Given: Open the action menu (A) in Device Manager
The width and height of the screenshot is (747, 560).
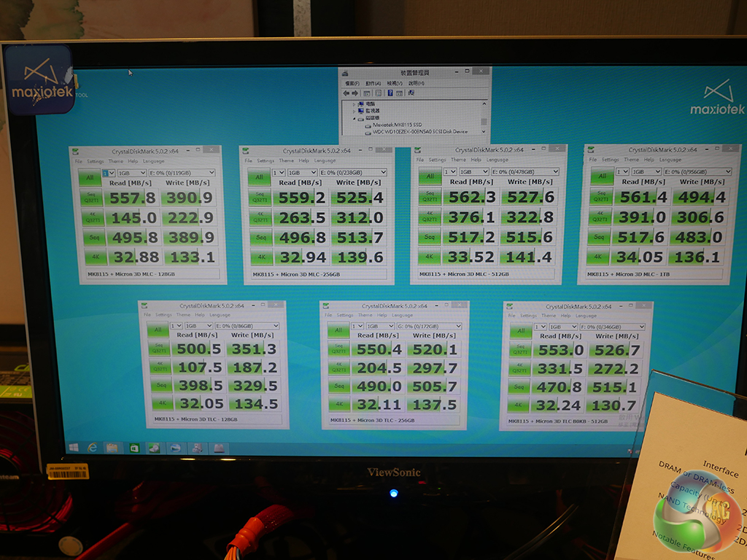Looking at the screenshot, I should coord(373,83).
